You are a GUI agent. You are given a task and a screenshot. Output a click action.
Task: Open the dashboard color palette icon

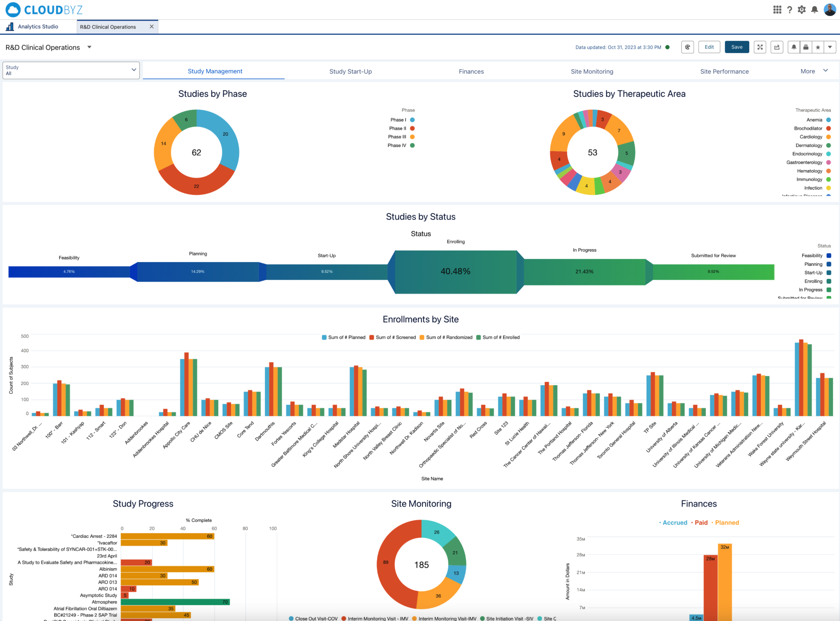tap(687, 47)
